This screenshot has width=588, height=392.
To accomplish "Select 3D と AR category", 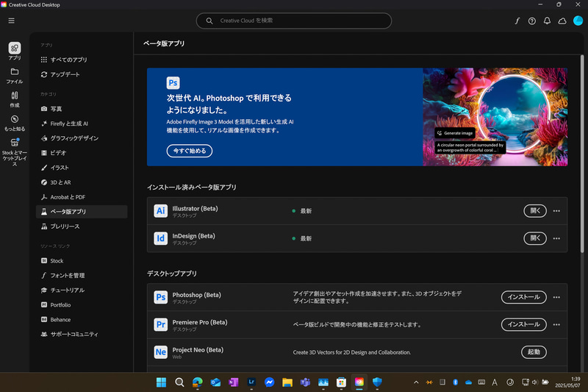I will (x=82, y=182).
